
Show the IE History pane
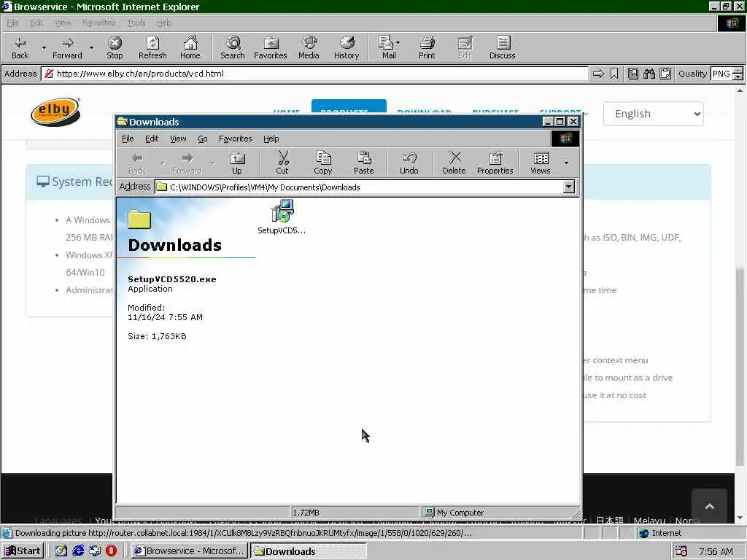pos(347,47)
